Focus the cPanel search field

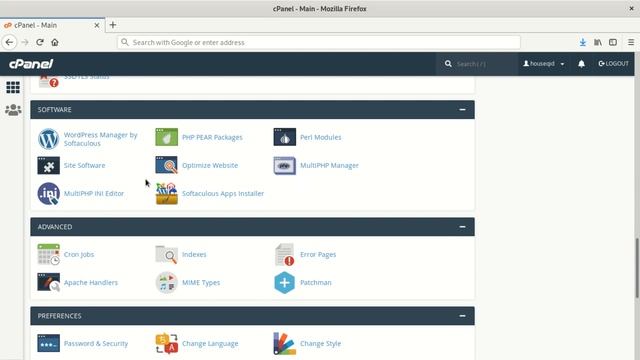478,64
